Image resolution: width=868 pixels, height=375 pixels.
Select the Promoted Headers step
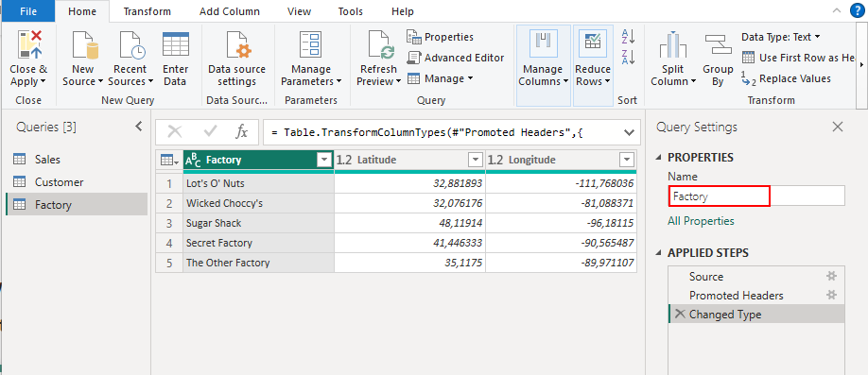756,296
